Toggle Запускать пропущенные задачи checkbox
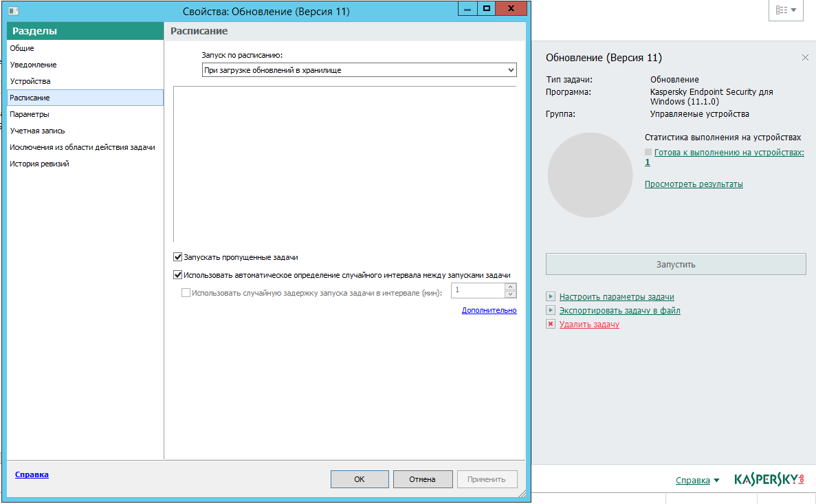The width and height of the screenshot is (816, 504). (x=177, y=256)
